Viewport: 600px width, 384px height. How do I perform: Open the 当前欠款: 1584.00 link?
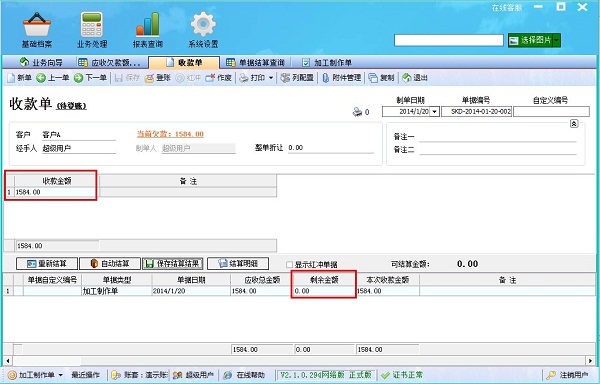170,134
